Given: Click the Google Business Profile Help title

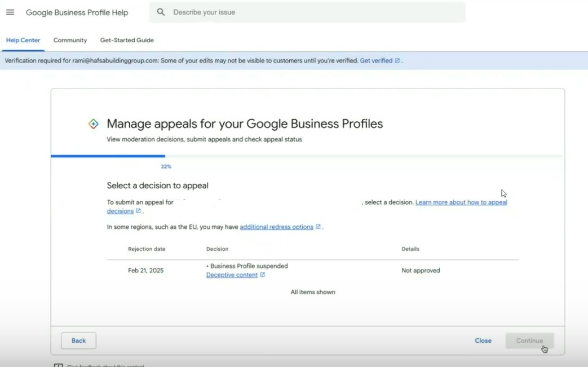Looking at the screenshot, I should pos(77,12).
